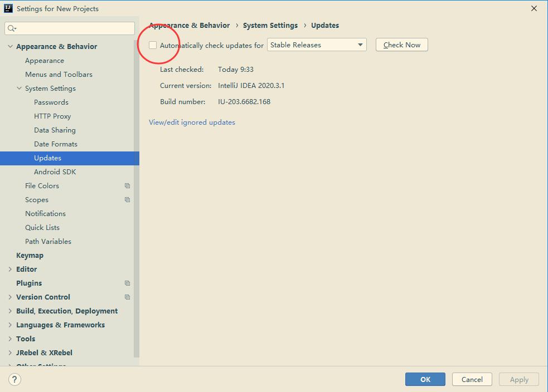Image resolution: width=548 pixels, height=392 pixels.
Task: Open the Android SDK settings page
Action: pos(55,171)
